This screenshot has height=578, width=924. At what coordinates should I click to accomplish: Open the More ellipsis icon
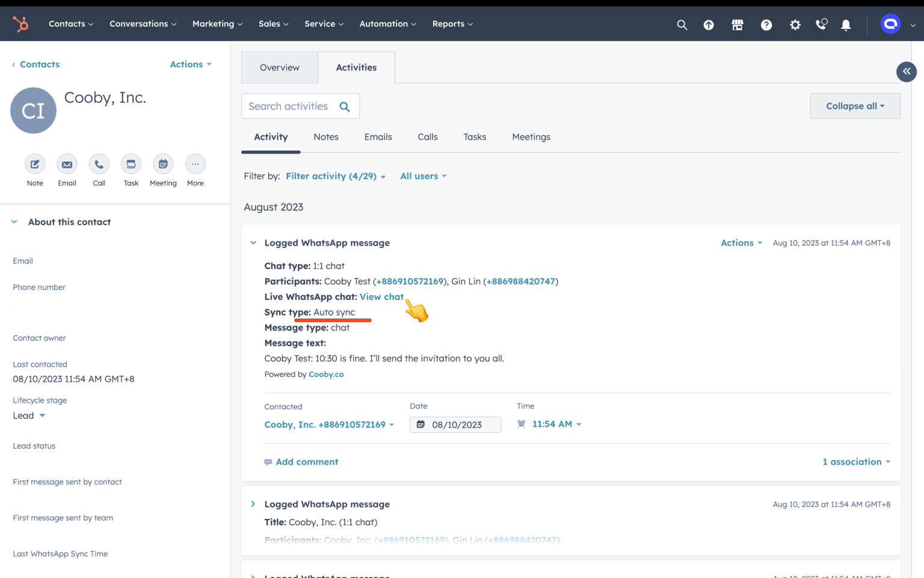coord(196,164)
